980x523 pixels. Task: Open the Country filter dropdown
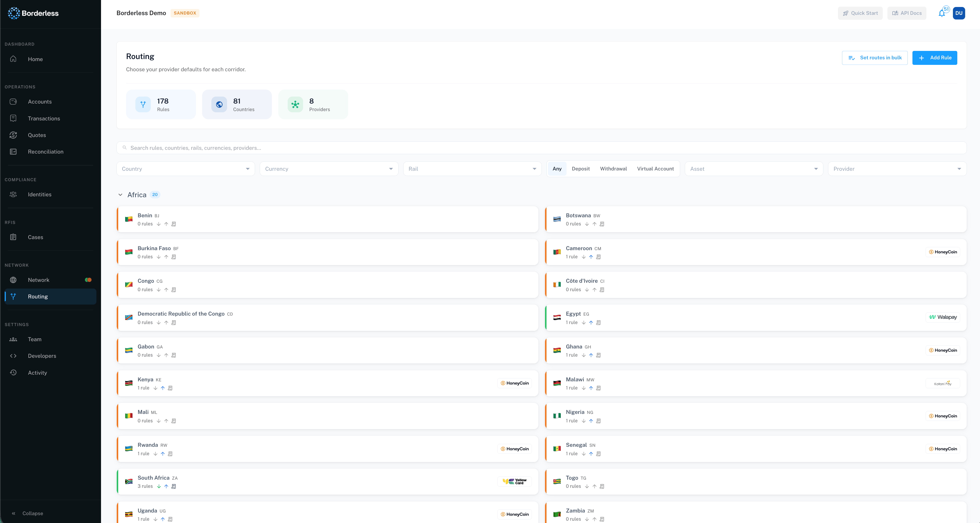click(x=186, y=169)
